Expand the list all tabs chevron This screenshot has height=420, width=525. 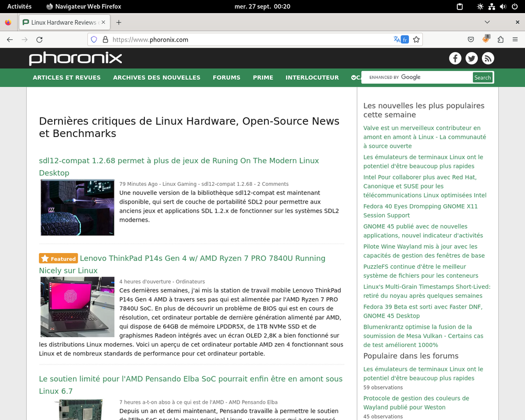coord(487,22)
